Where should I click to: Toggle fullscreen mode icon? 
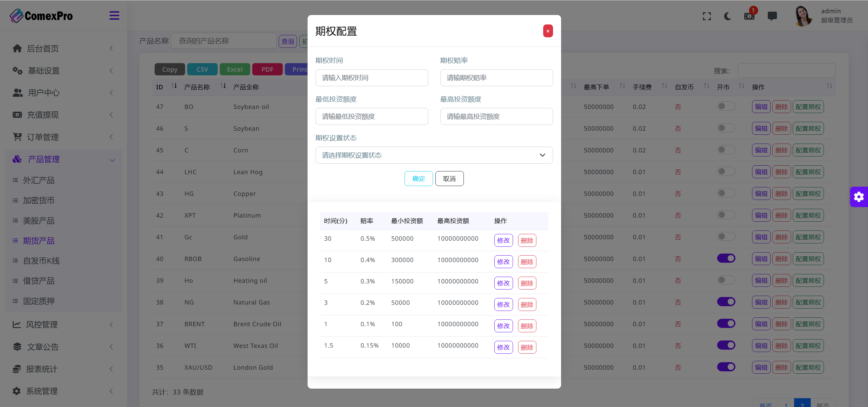(707, 16)
